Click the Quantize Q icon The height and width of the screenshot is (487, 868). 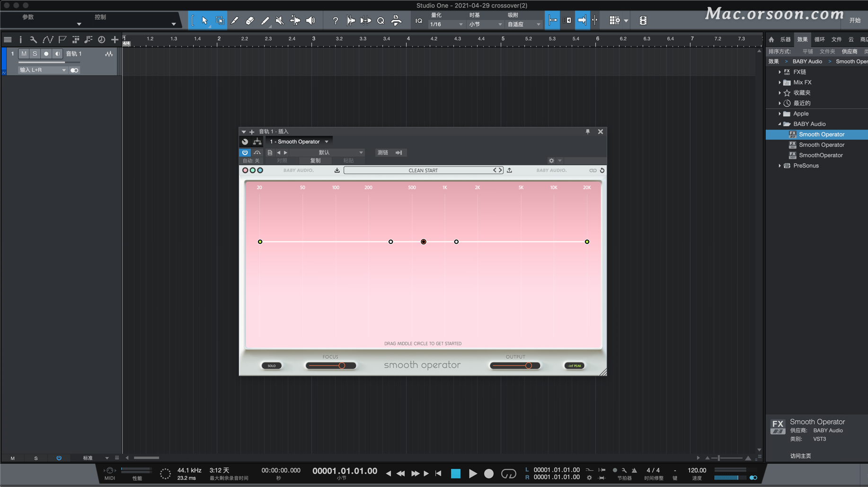[x=381, y=20]
